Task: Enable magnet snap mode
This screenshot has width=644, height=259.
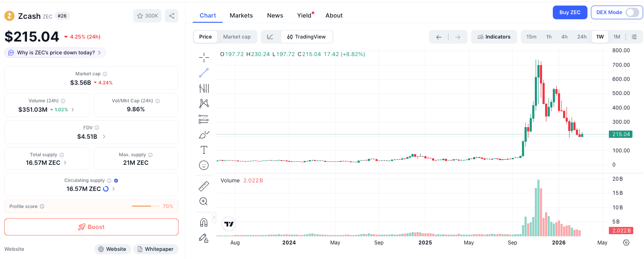Action: [204, 223]
